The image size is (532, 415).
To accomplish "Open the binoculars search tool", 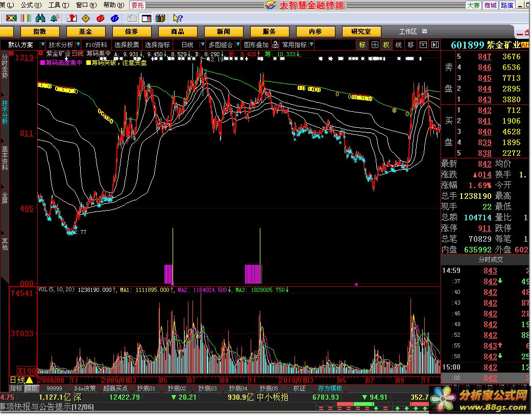I will pyautogui.click(x=40, y=18).
